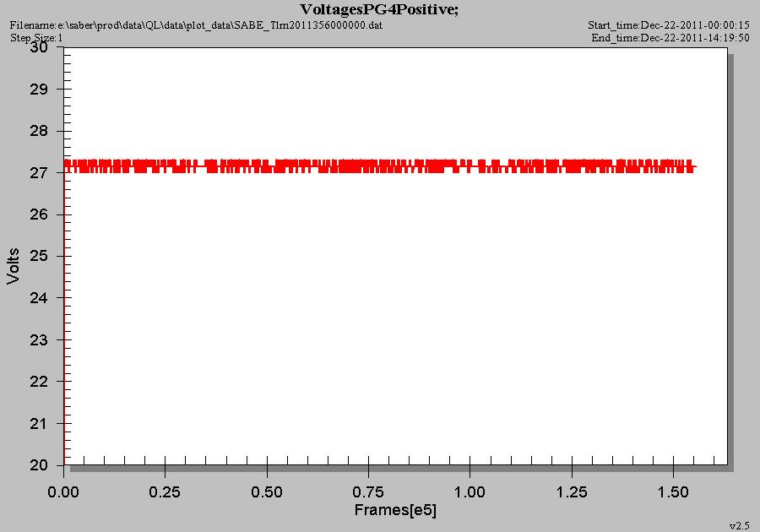The height and width of the screenshot is (532, 760).
Task: Click the y-axis value 28
Action: (39, 131)
